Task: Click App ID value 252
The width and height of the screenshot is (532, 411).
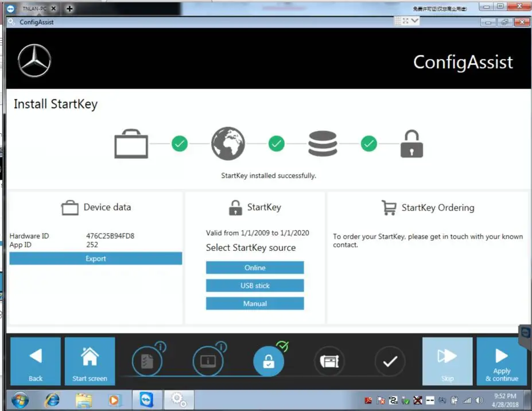Action: pyautogui.click(x=92, y=245)
